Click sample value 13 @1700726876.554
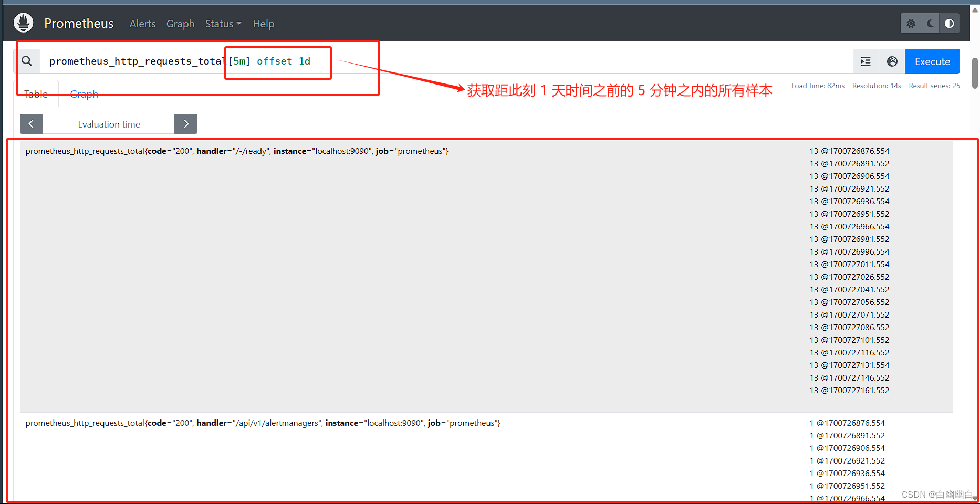This screenshot has height=504, width=980. click(849, 151)
